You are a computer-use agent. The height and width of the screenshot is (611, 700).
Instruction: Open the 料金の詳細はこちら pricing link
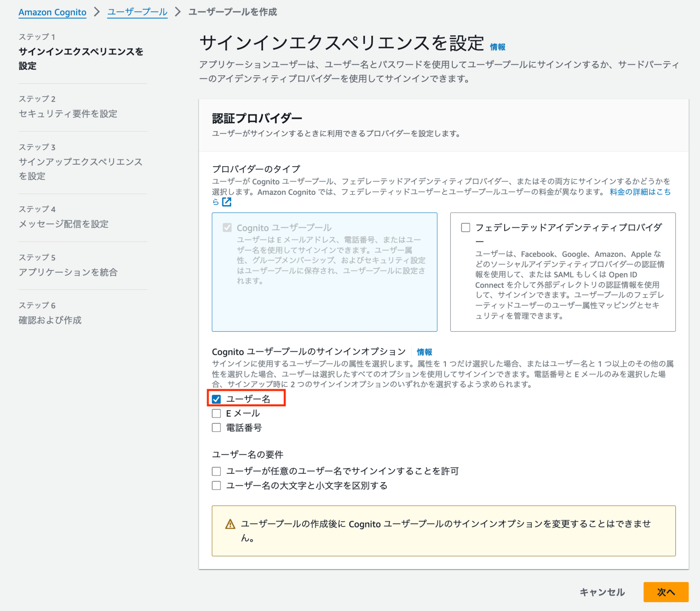640,192
